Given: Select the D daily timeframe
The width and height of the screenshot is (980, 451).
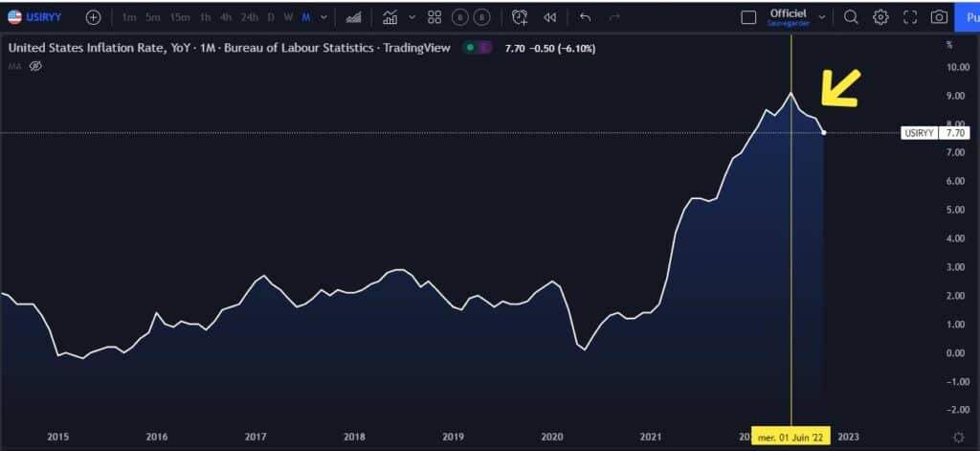Looking at the screenshot, I should pyautogui.click(x=271, y=17).
